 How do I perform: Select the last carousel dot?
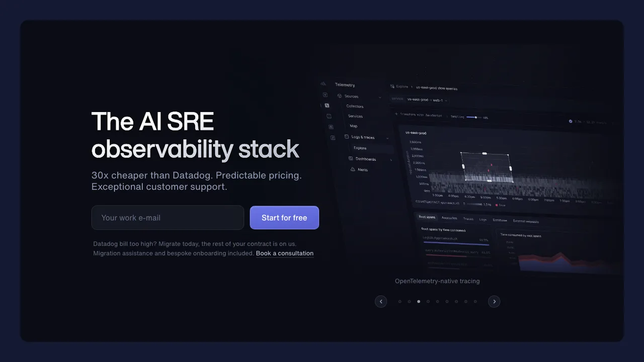coord(475,302)
